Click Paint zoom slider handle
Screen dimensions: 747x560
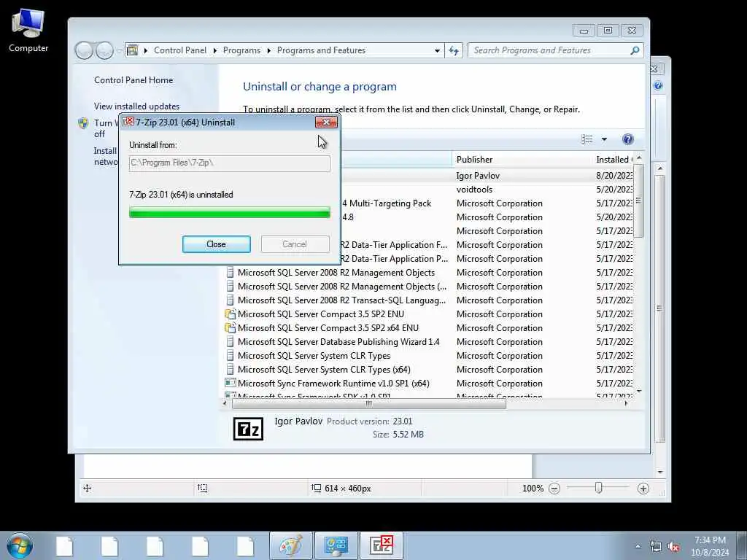tap(598, 488)
